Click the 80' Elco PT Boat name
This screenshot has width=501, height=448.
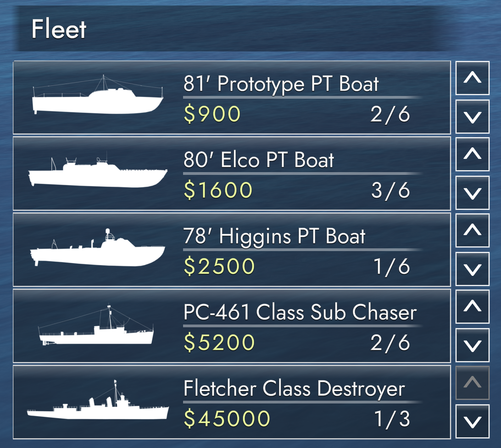[x=259, y=160]
